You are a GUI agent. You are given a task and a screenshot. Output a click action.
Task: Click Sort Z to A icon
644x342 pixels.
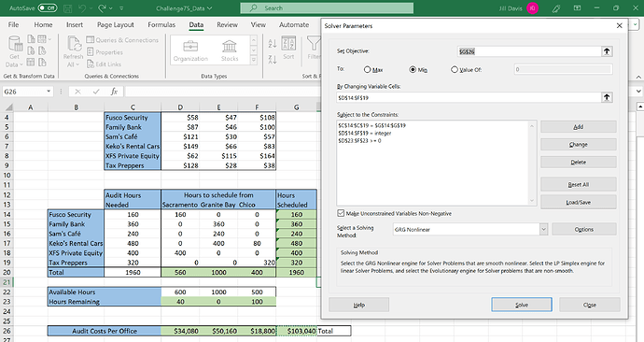click(x=273, y=59)
